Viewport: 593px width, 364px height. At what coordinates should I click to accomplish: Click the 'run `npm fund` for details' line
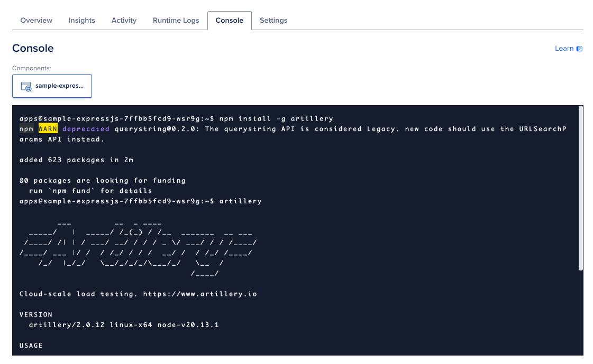[x=90, y=191]
